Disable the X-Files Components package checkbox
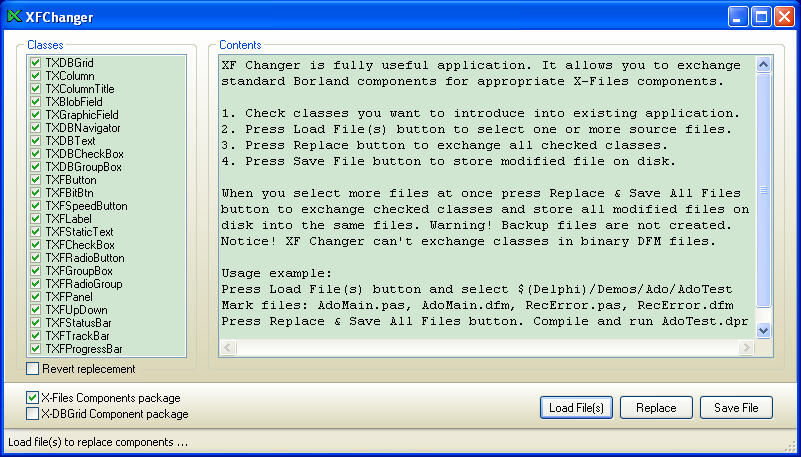The image size is (801, 457). tap(33, 398)
